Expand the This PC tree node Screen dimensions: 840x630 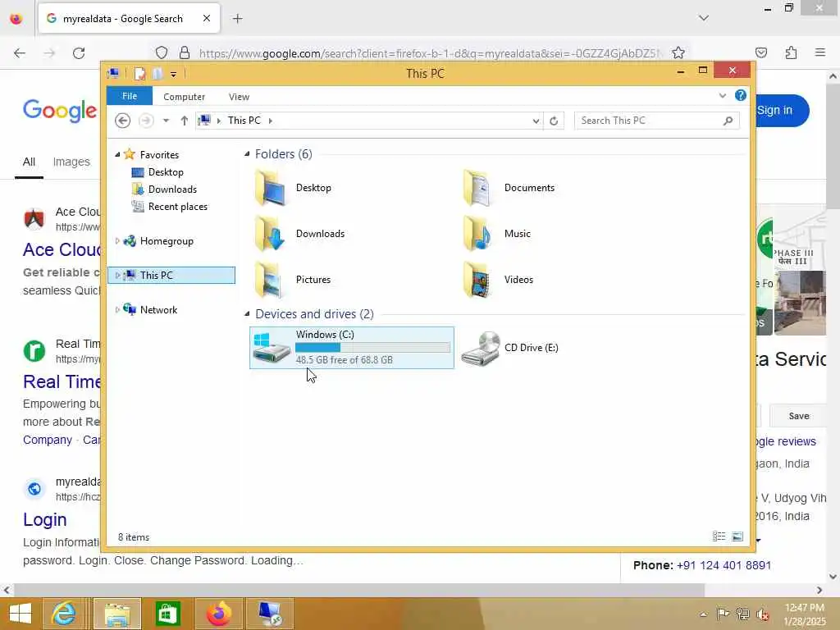click(x=117, y=276)
